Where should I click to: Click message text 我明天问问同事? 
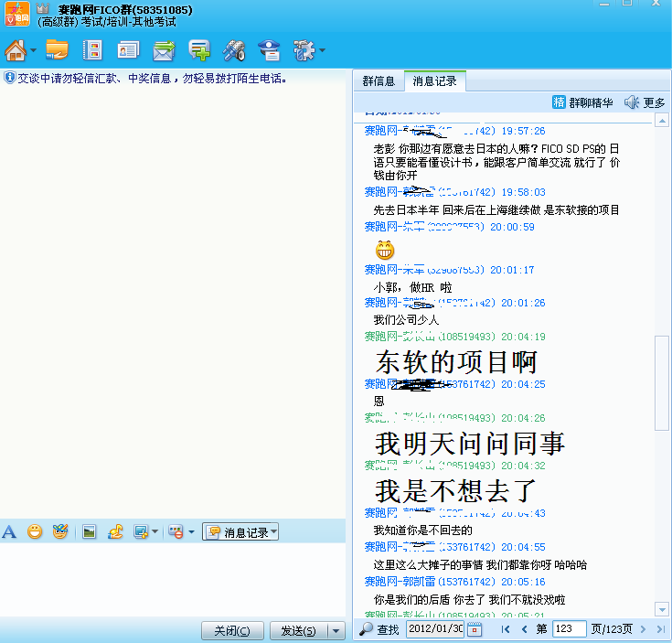(x=470, y=444)
